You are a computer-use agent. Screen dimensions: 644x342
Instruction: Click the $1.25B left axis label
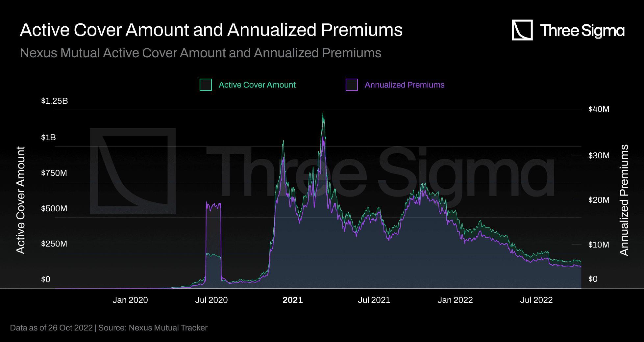(54, 101)
